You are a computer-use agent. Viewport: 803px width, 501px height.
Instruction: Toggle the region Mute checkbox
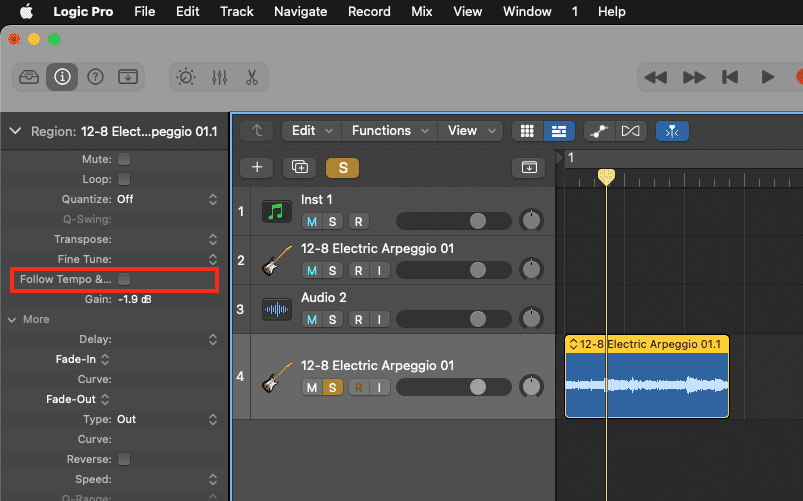(124, 159)
